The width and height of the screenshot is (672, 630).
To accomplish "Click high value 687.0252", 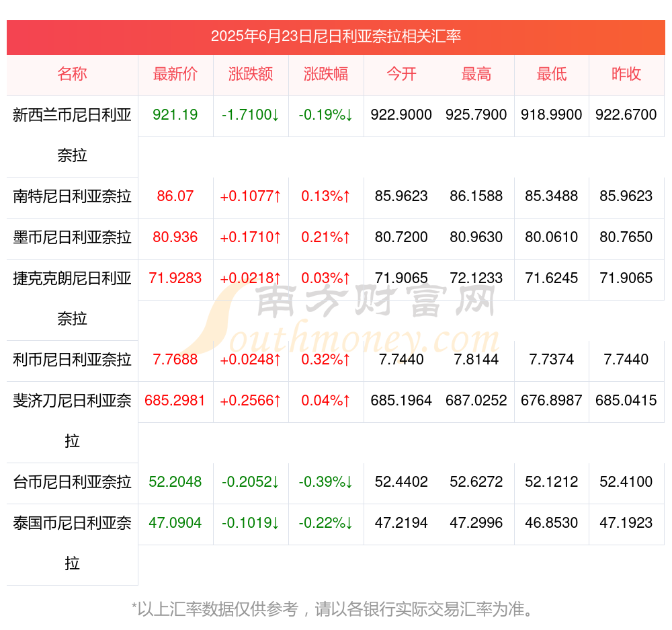I will point(476,401).
